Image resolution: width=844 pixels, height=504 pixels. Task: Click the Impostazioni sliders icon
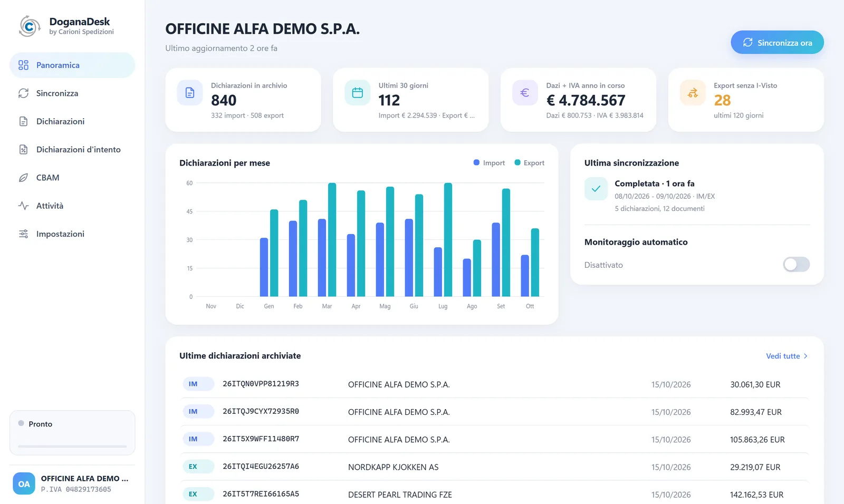(x=23, y=234)
